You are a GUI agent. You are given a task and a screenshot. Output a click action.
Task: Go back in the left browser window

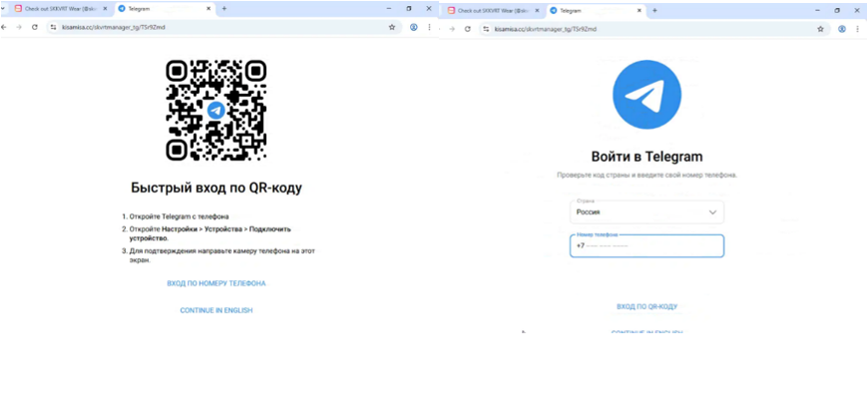click(x=3, y=27)
